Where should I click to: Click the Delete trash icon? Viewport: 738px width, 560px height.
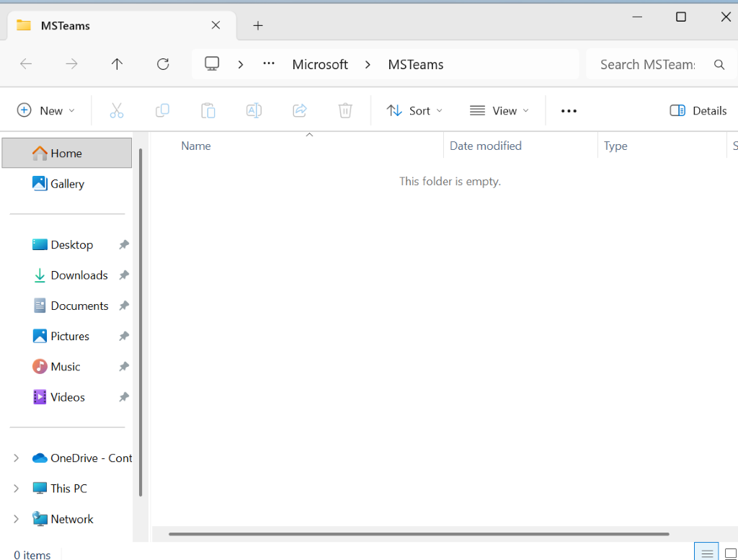pyautogui.click(x=345, y=110)
